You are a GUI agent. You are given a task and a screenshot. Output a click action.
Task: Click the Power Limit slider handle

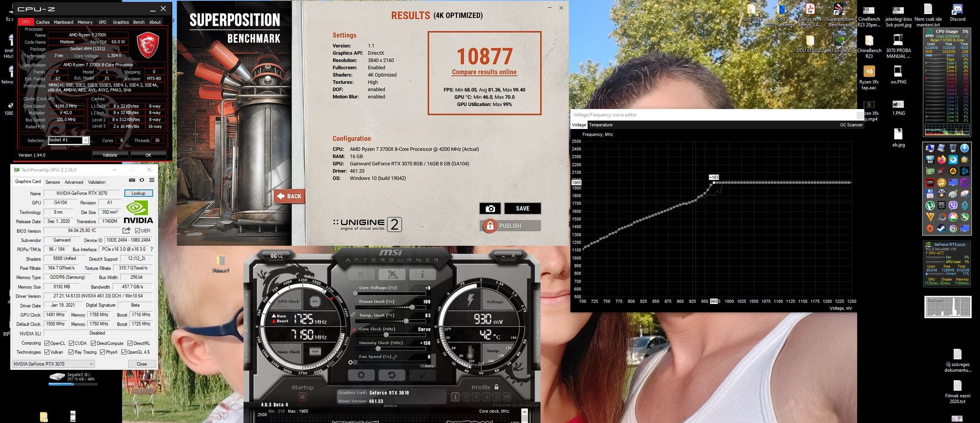click(412, 307)
